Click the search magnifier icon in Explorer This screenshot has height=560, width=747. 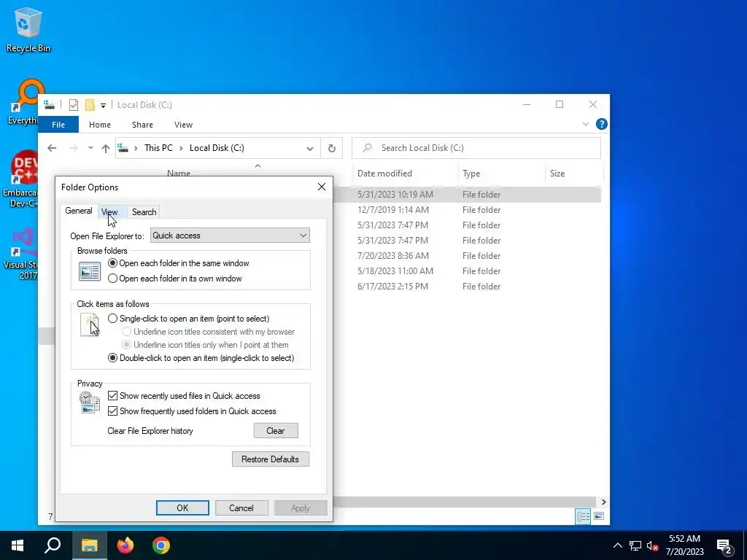coord(367,148)
